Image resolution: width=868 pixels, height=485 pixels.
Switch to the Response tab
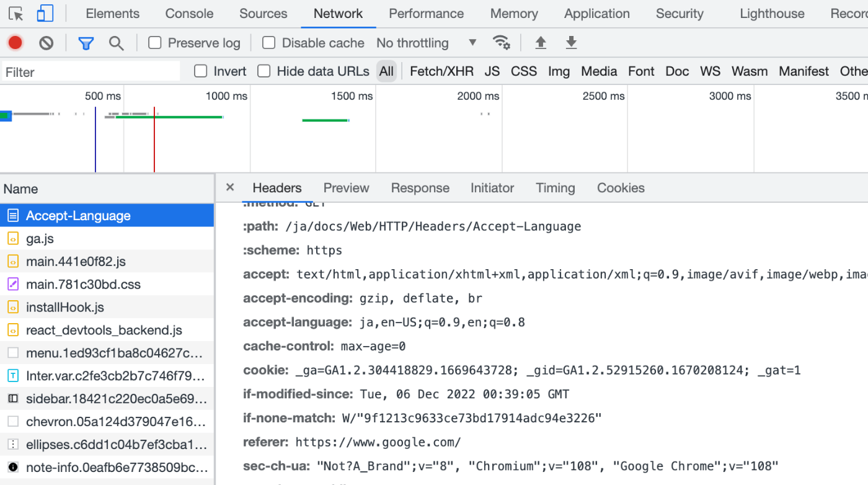pyautogui.click(x=420, y=187)
